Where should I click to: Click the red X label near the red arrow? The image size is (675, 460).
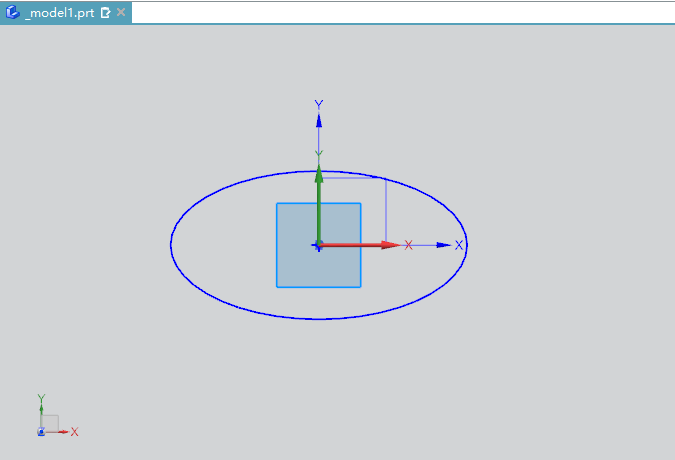tap(408, 245)
